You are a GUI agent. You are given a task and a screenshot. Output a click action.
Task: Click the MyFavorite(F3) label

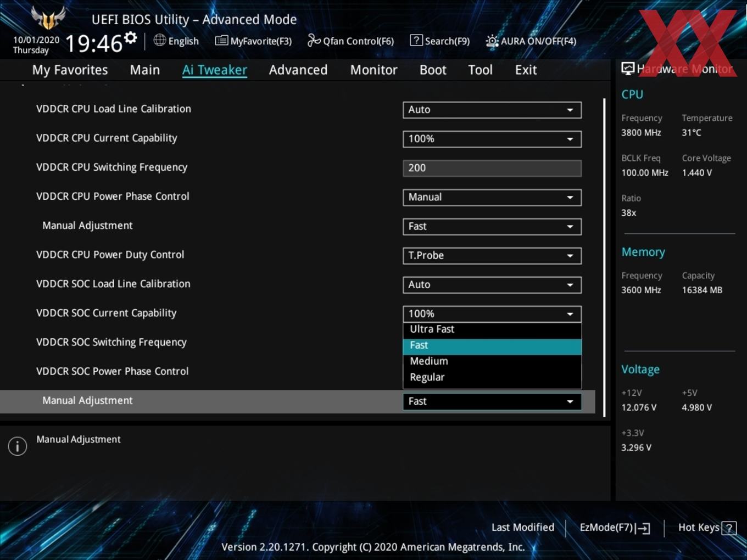click(261, 41)
